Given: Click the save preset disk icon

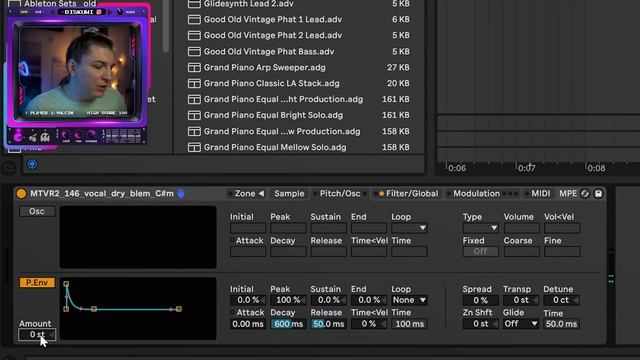Looking at the screenshot, I should click(x=598, y=193).
